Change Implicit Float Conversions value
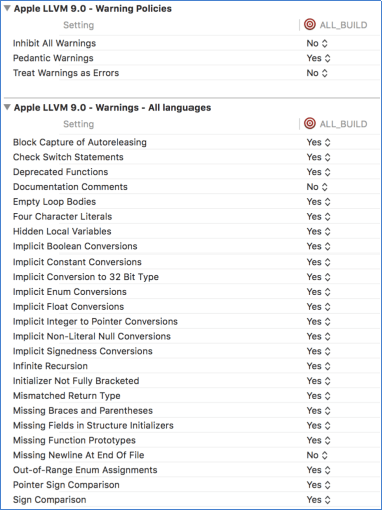 pos(318,307)
